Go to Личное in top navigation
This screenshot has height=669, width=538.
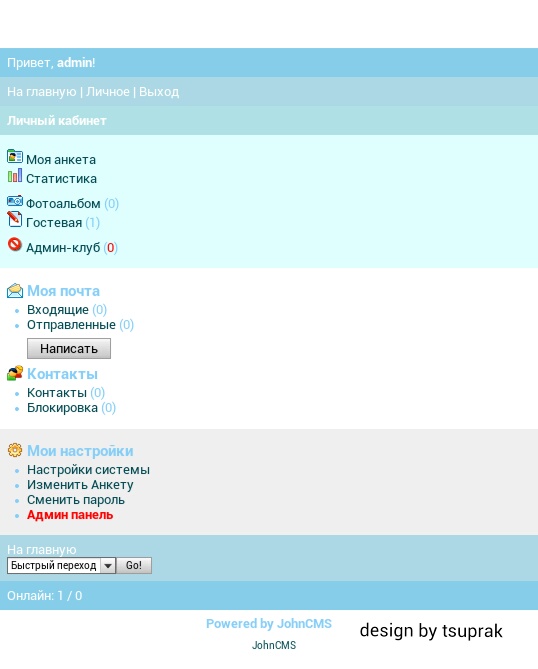[x=108, y=92]
